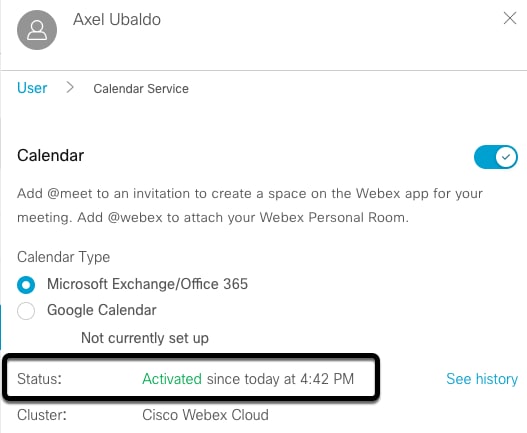Click the green Activated status text

172,379
